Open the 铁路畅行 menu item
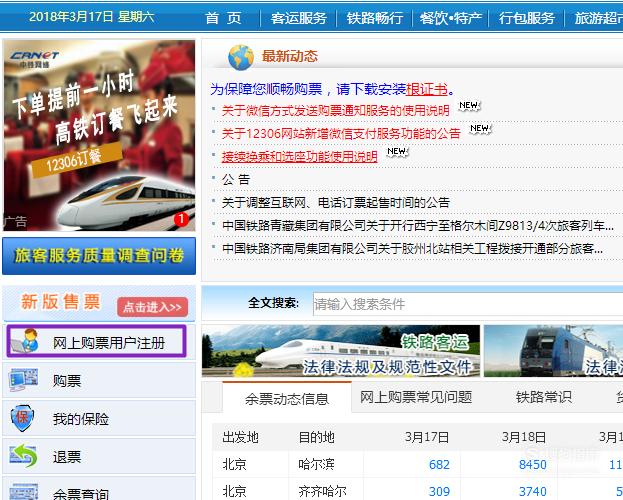Image resolution: width=623 pixels, height=500 pixels. coord(375,18)
